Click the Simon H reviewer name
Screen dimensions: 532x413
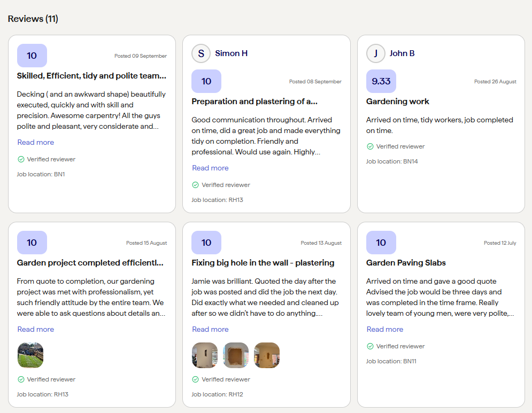pos(231,53)
